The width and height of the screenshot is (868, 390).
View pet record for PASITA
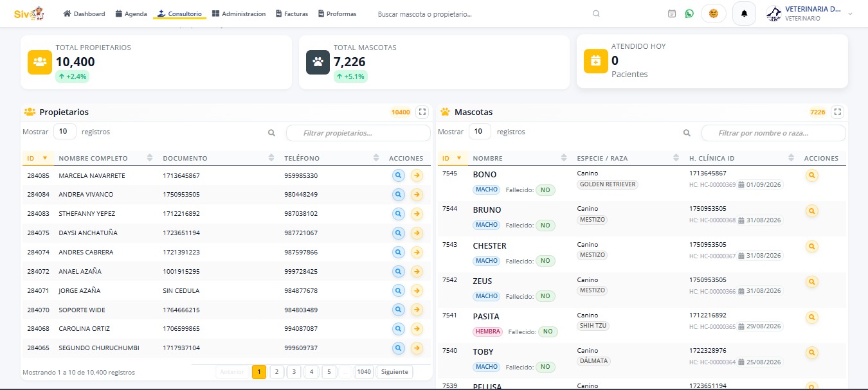coord(811,317)
